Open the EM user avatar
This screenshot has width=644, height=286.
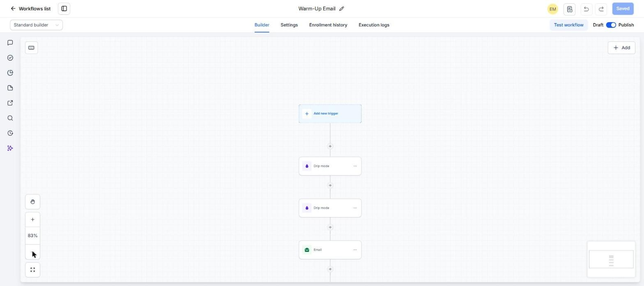point(552,9)
